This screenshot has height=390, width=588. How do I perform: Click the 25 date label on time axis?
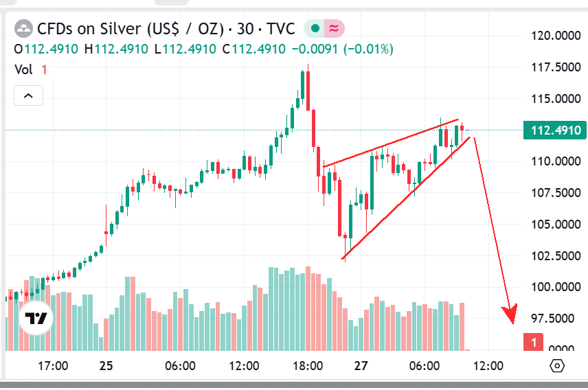click(x=106, y=366)
